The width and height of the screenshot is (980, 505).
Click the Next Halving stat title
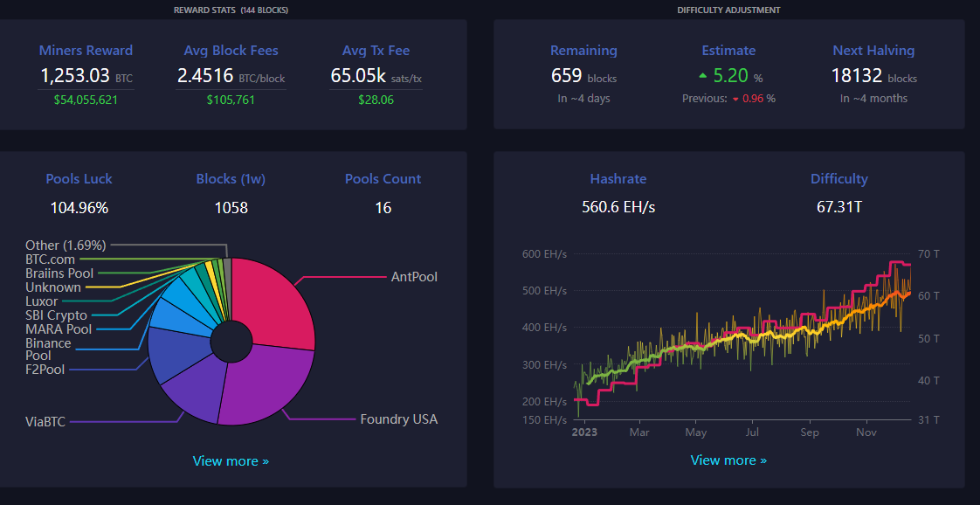tap(873, 51)
